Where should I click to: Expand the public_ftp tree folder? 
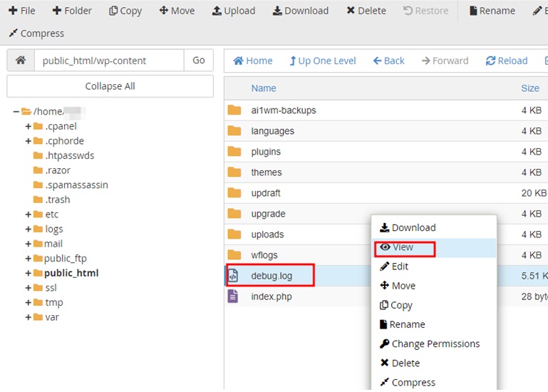coord(29,259)
